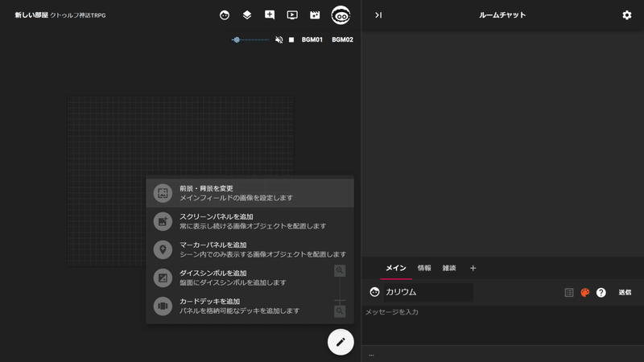Edit the カリウム name field
Viewport: 644px width, 362px height.
(x=428, y=292)
